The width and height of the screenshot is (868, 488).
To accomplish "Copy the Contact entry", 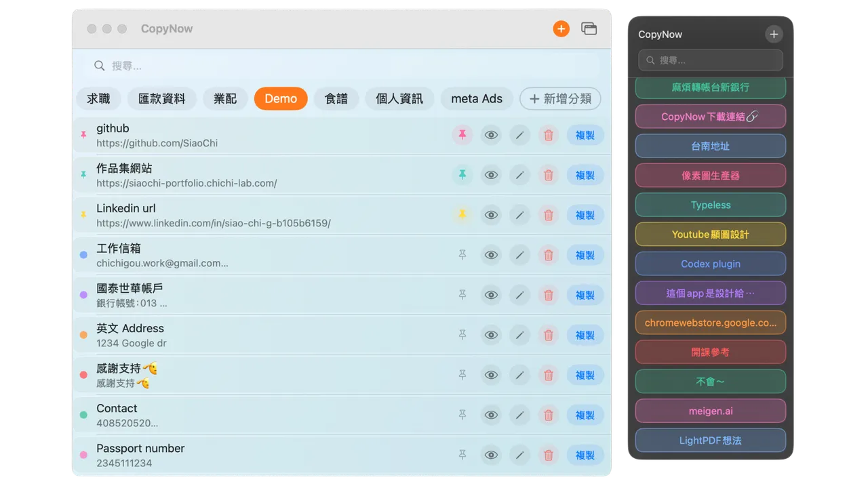I will tap(585, 415).
